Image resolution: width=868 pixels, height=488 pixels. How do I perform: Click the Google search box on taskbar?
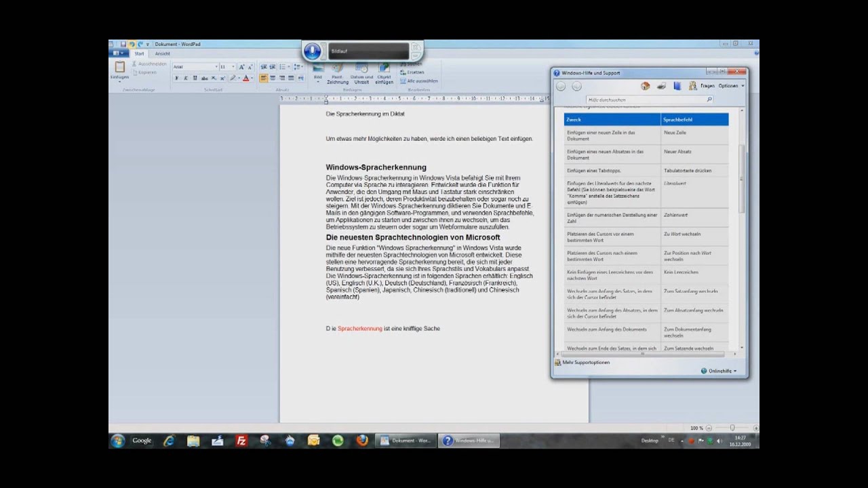click(142, 441)
